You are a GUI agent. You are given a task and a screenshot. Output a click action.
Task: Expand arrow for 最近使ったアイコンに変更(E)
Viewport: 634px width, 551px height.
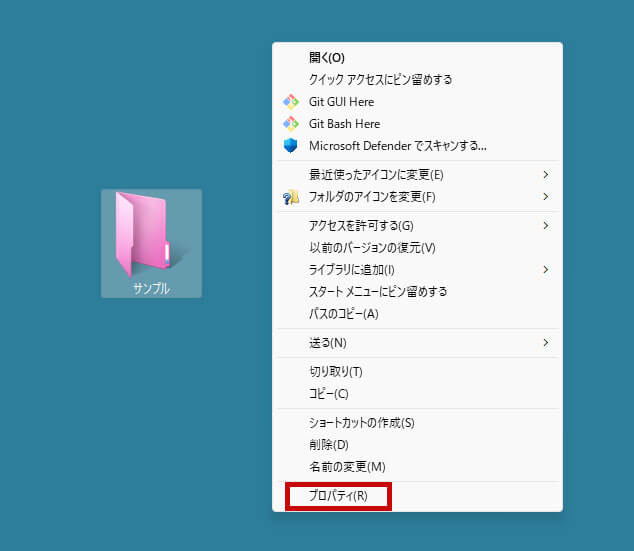click(545, 175)
